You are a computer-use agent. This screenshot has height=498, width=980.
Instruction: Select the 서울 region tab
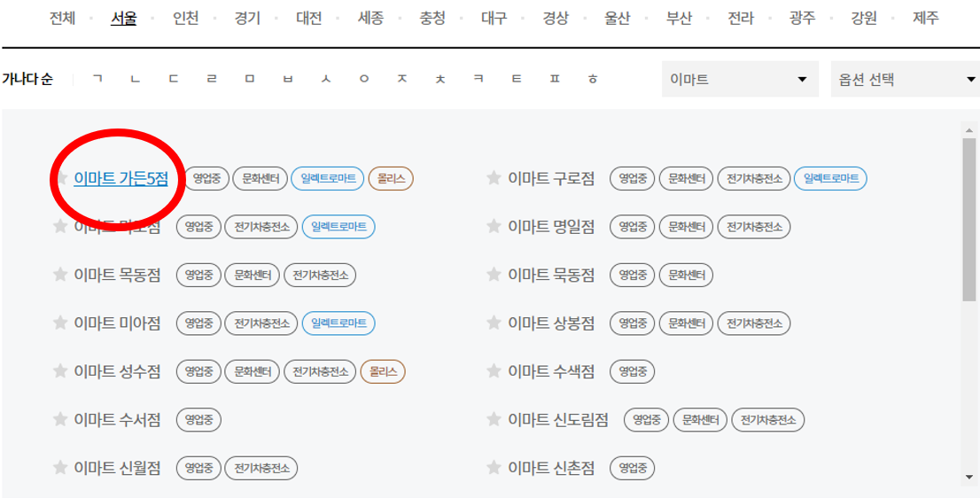[123, 18]
